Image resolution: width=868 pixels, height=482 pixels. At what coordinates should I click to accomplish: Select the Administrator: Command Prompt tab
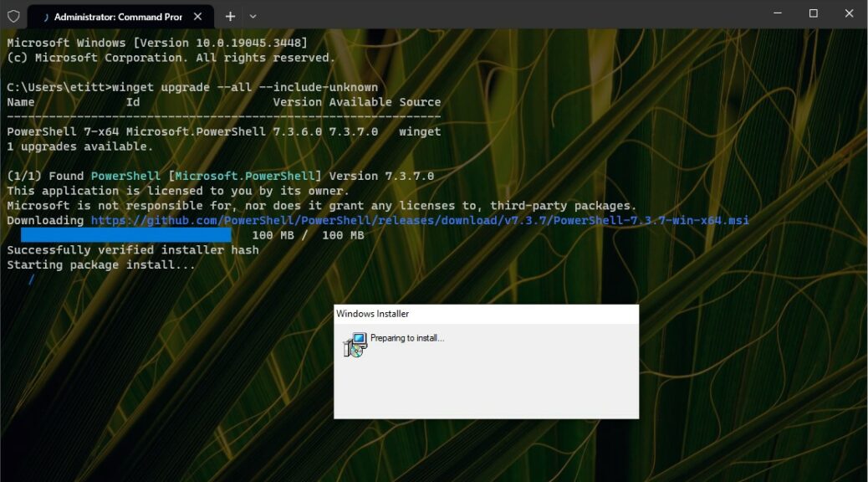pos(120,17)
